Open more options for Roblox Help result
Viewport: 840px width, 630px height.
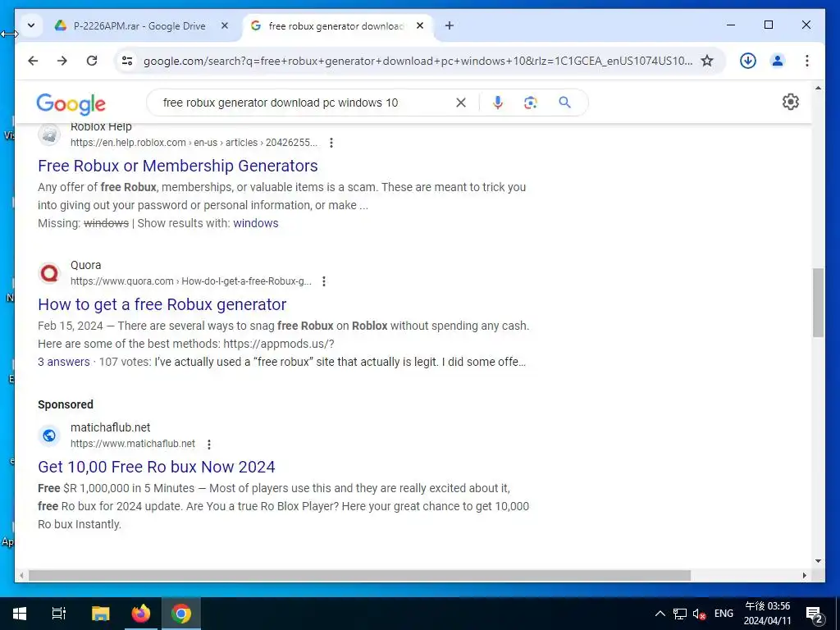(331, 143)
